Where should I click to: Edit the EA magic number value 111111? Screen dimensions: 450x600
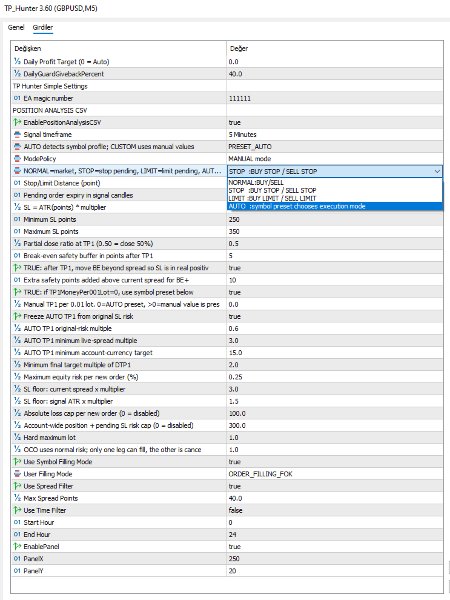click(335, 98)
